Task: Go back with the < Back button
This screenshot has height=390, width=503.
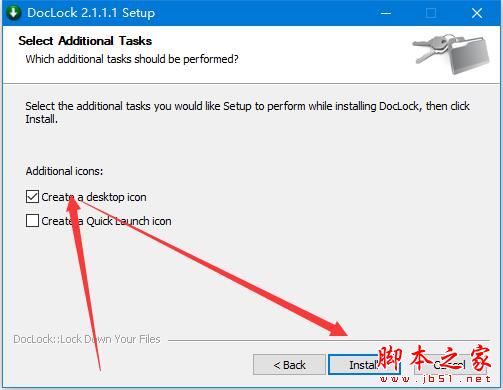Action: point(289,365)
